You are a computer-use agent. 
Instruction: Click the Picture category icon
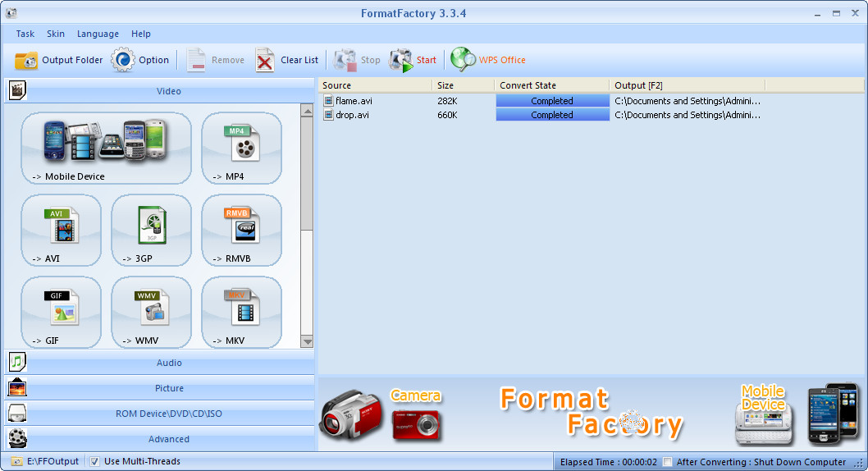(x=17, y=387)
